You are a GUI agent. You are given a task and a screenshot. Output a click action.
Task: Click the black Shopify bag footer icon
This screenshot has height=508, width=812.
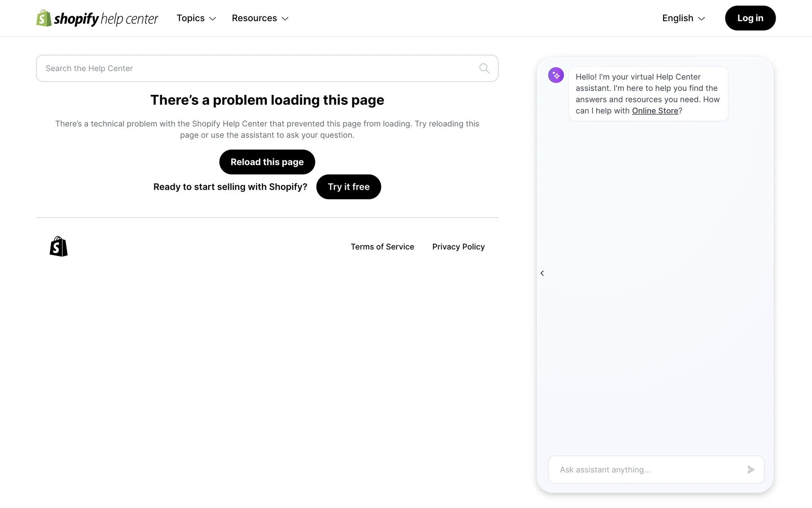click(59, 246)
